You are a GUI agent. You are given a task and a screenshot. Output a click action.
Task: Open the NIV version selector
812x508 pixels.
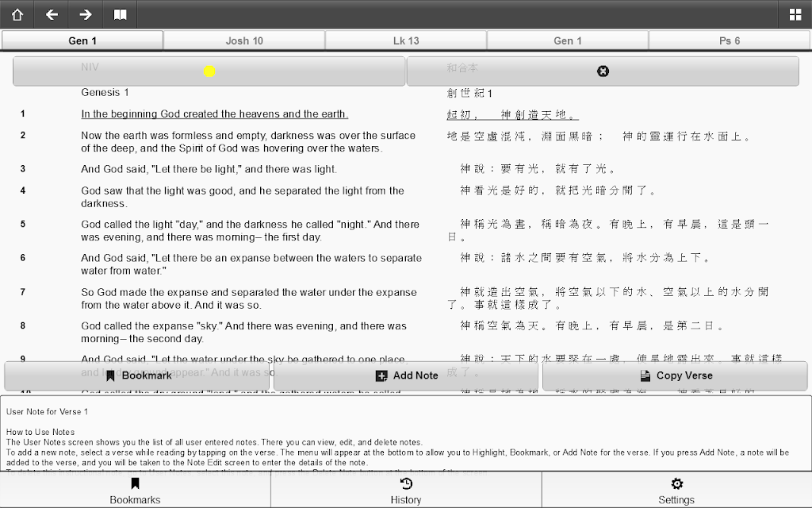coord(209,71)
